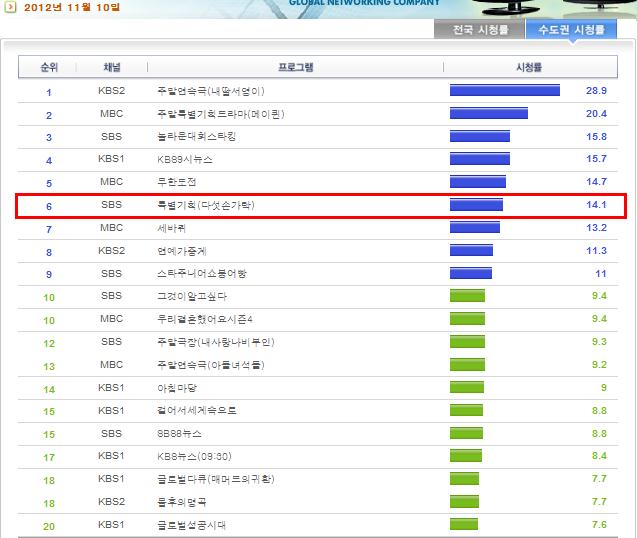Switch to the 전국 시청률 tab
This screenshot has height=538, width=637.
tap(479, 29)
